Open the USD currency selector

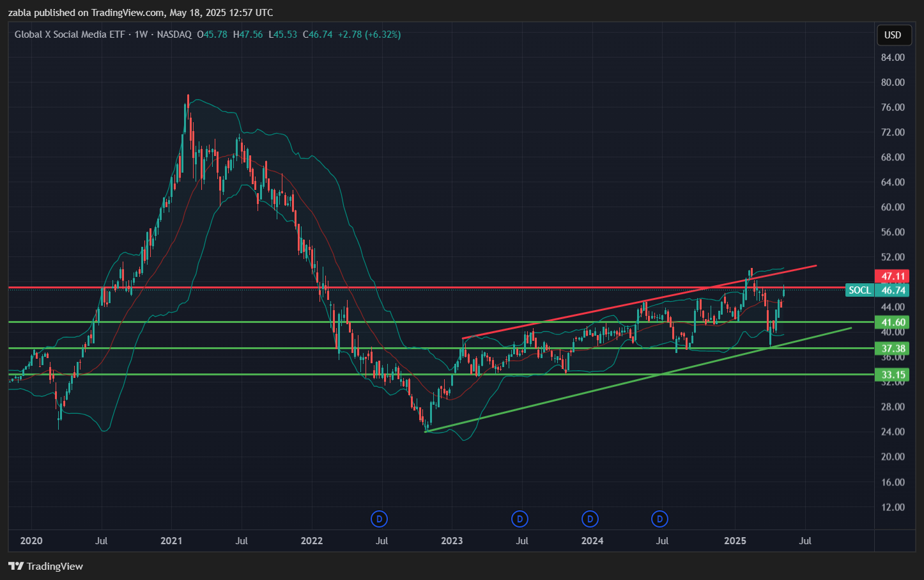click(x=893, y=35)
